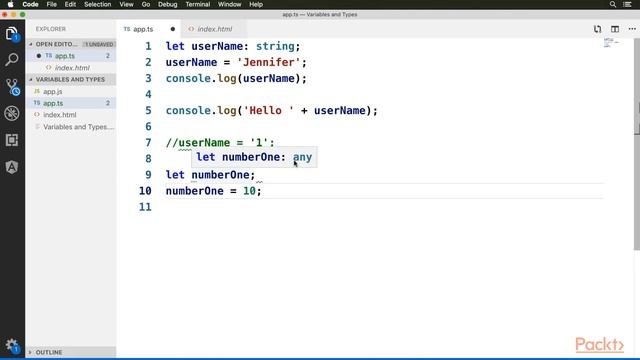Open the Manage gear icon
640x360 pixels.
point(12,346)
